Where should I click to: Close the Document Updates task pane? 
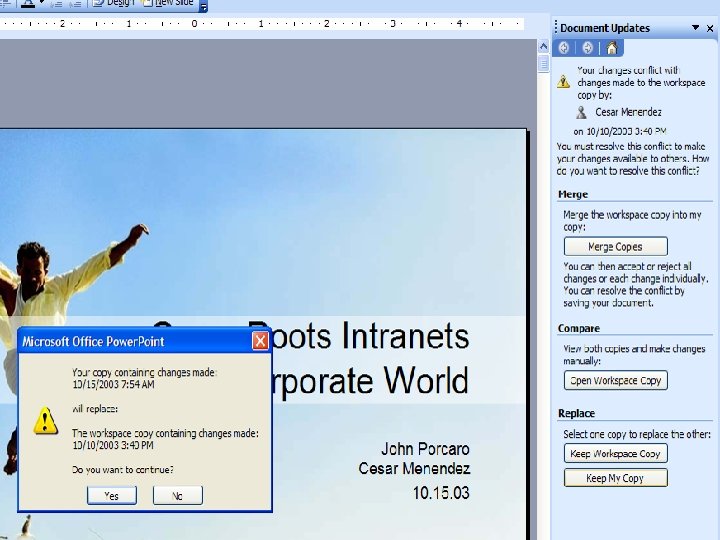pyautogui.click(x=710, y=28)
